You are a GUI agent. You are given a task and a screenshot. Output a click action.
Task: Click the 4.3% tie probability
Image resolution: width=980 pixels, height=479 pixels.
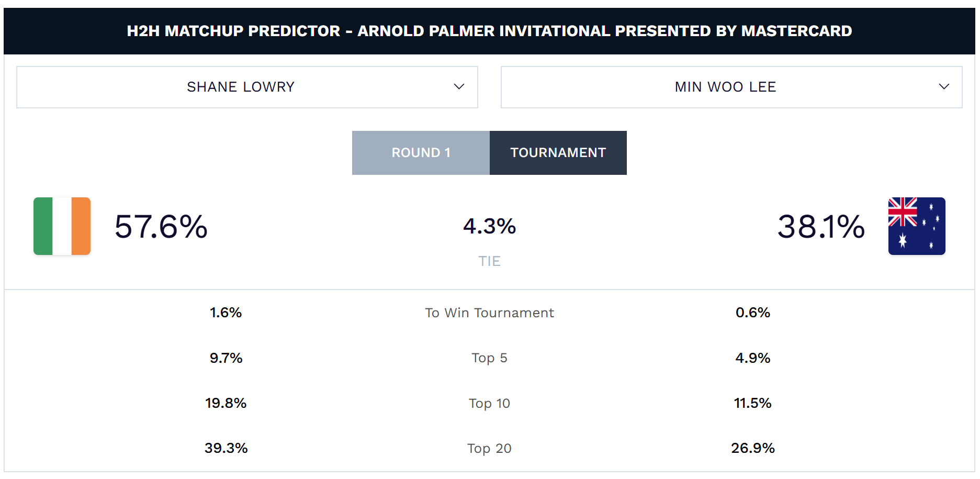click(489, 227)
